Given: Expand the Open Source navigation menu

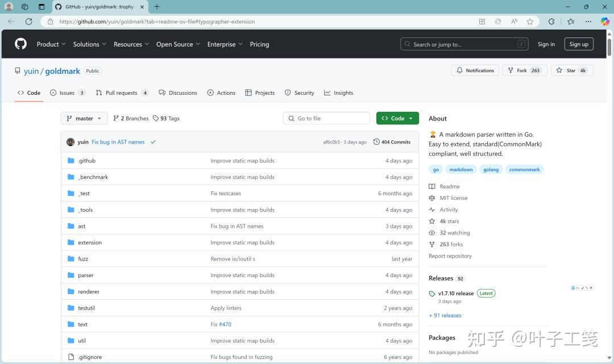Looking at the screenshot, I should coord(178,44).
